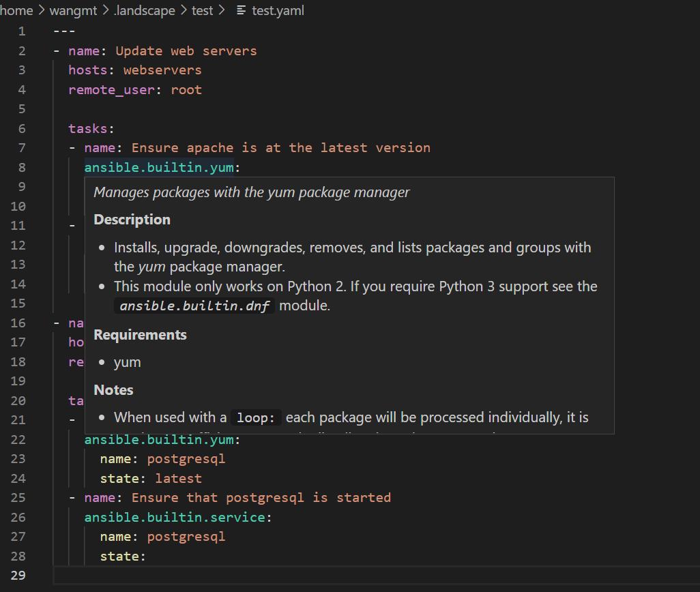Place cursor on the "webservers" value
The width and height of the screenshot is (700, 592).
pyautogui.click(x=162, y=70)
